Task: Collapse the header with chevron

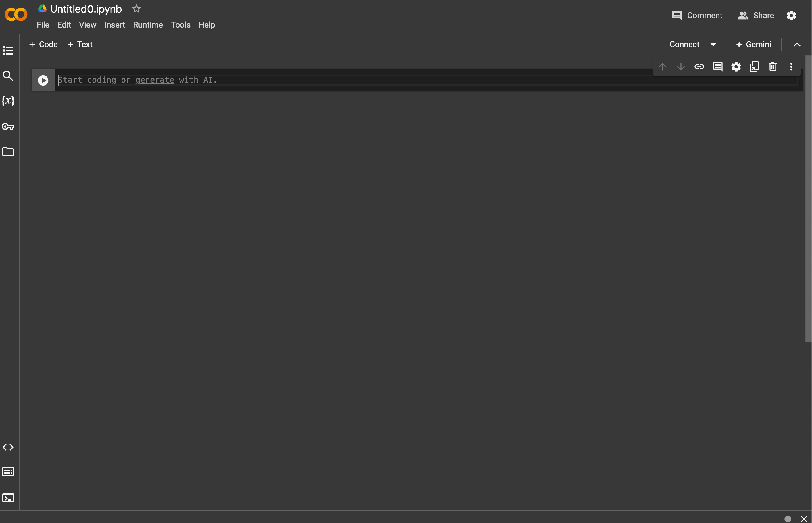Action: (797, 45)
